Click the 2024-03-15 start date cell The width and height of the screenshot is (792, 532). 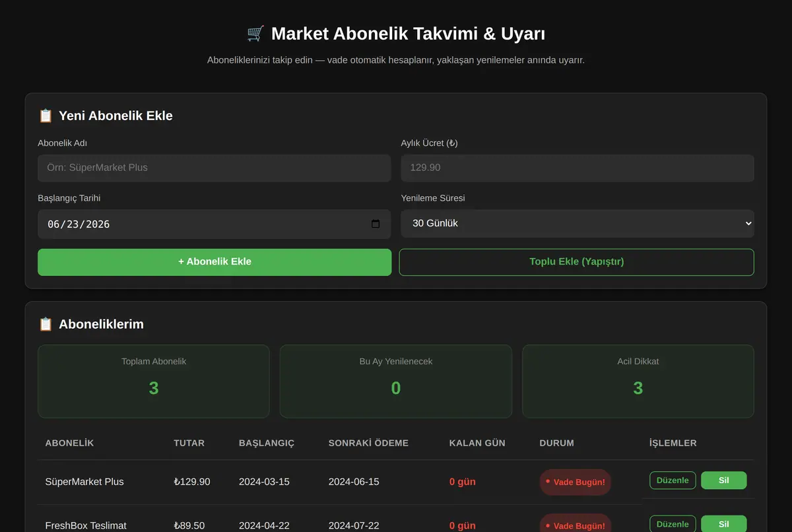click(x=264, y=482)
